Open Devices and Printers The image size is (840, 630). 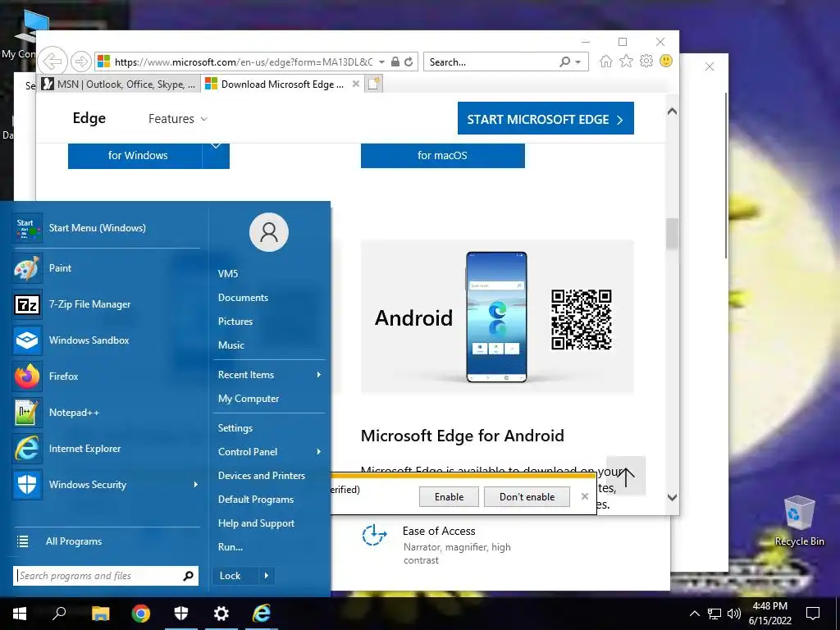click(x=262, y=476)
